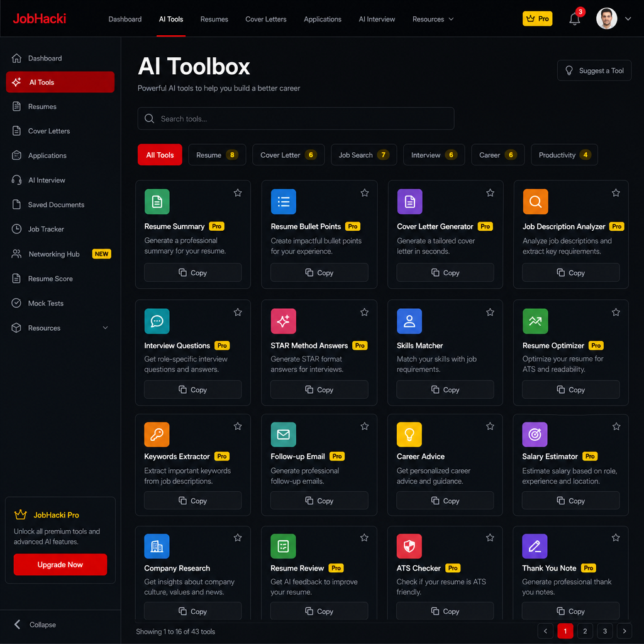
Task: Go to page 2 of tools
Action: pyautogui.click(x=585, y=631)
